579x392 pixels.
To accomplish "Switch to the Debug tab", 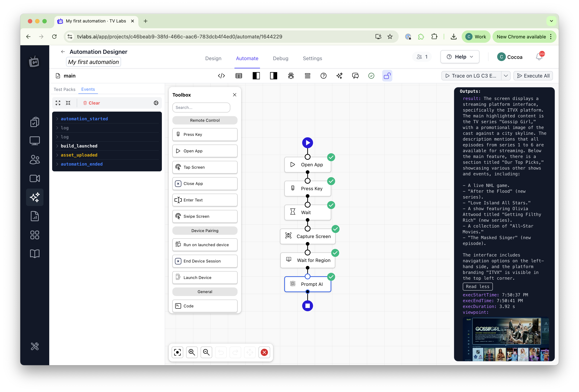I will (x=280, y=58).
